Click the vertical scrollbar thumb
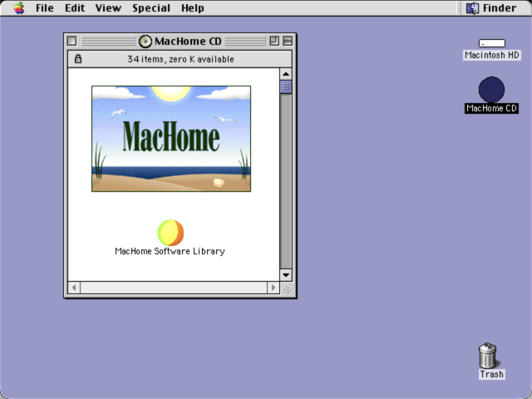Image resolution: width=532 pixels, height=399 pixels. (286, 86)
